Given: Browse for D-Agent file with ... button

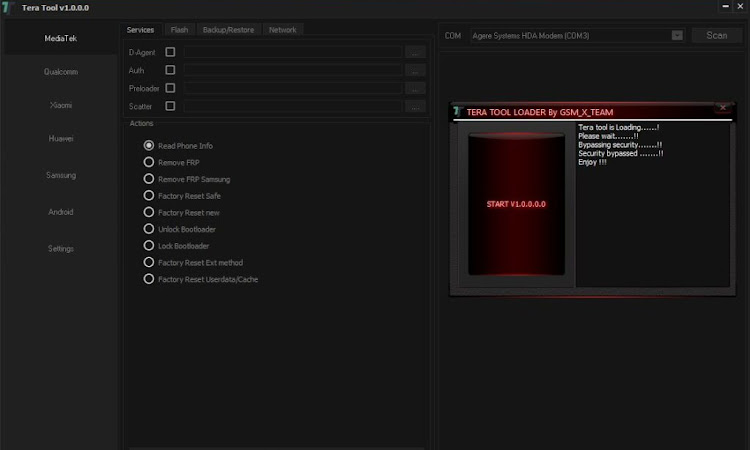Looking at the screenshot, I should click(415, 52).
